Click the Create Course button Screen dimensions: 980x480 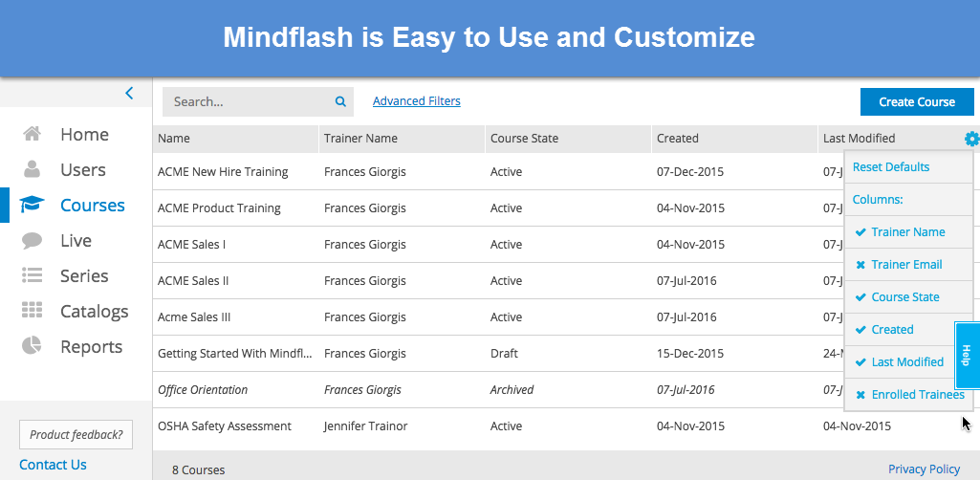(917, 102)
